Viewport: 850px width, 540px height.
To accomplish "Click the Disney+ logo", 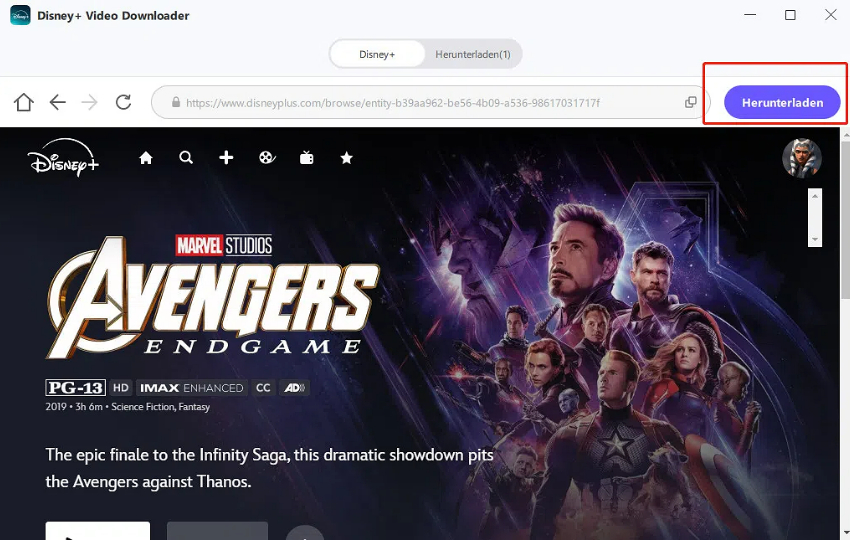I will pos(63,157).
